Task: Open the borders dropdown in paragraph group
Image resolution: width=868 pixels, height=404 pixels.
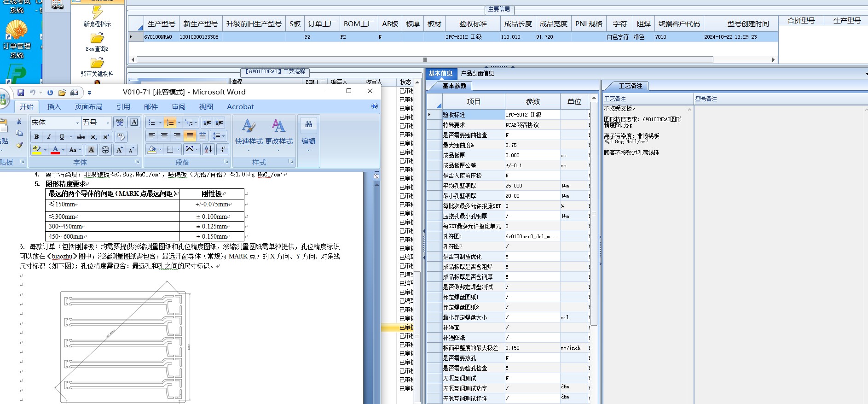Action: point(178,149)
